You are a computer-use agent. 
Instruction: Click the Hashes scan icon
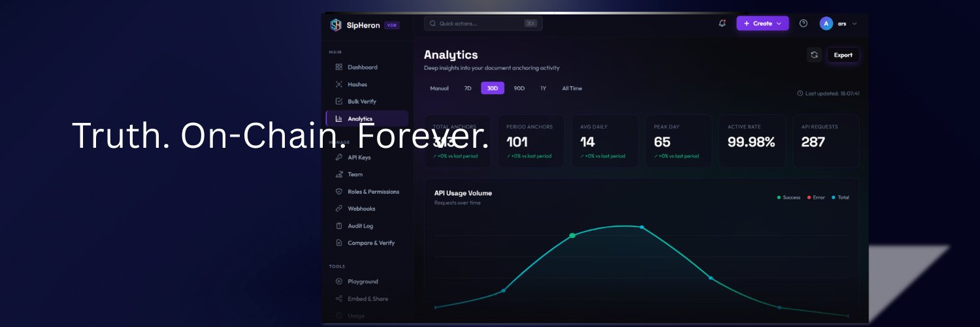pos(338,84)
